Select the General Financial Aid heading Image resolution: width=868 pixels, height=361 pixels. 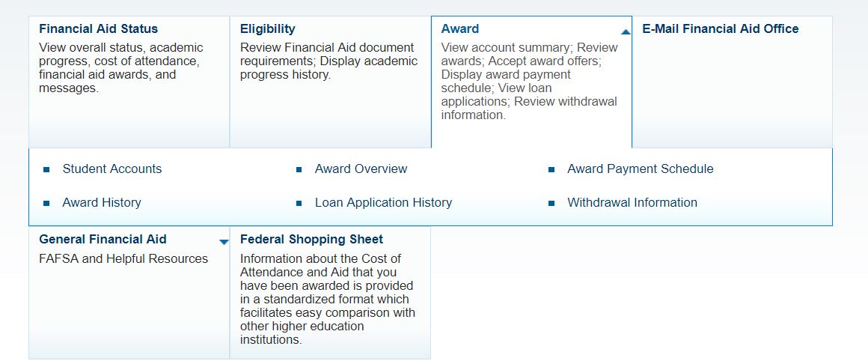[x=103, y=240]
